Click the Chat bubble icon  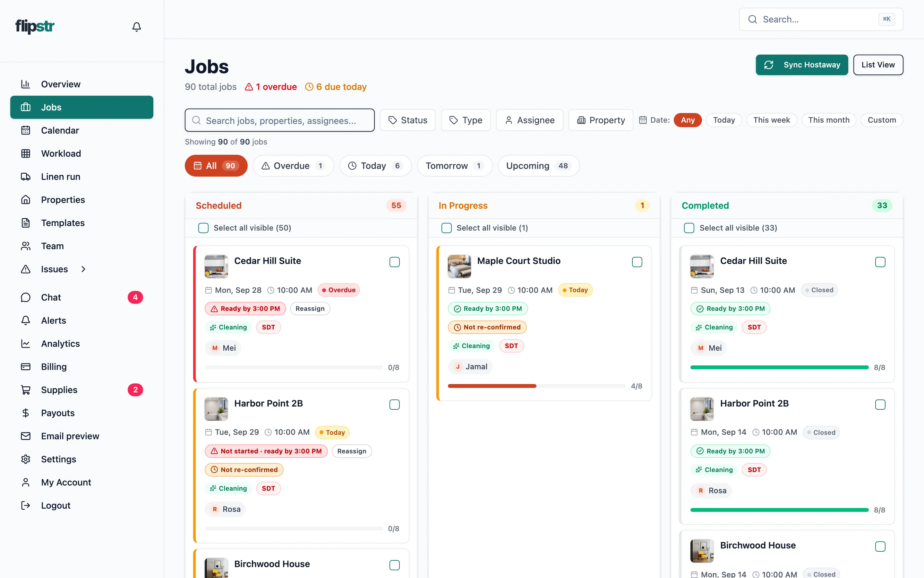(26, 297)
